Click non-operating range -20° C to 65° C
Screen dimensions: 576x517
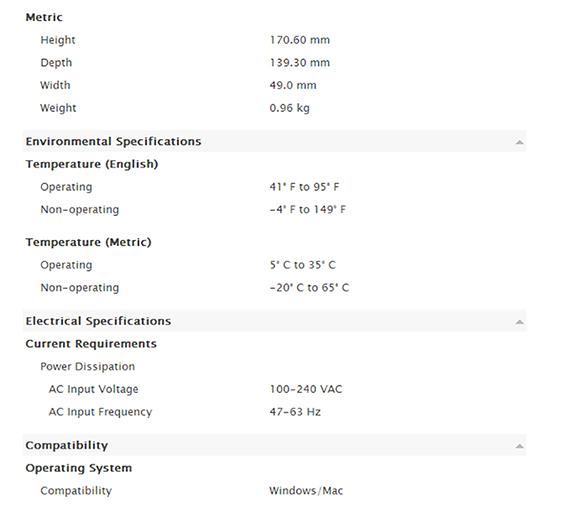pyautogui.click(x=309, y=287)
